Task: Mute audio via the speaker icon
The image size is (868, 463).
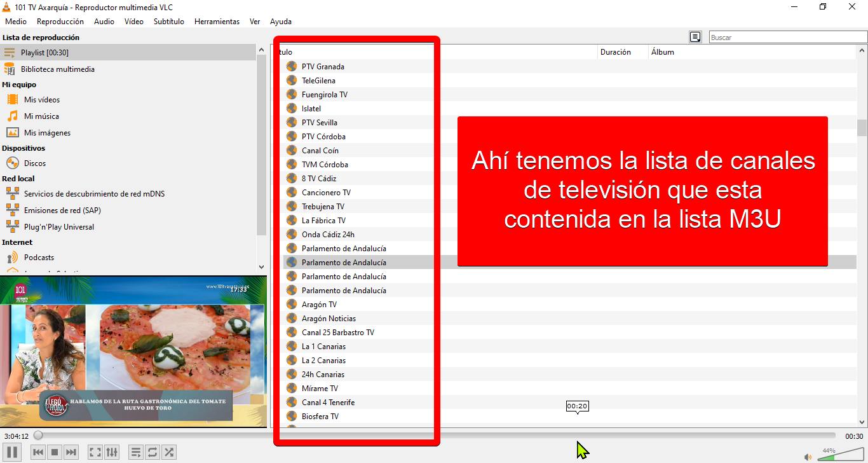Action: tap(808, 457)
